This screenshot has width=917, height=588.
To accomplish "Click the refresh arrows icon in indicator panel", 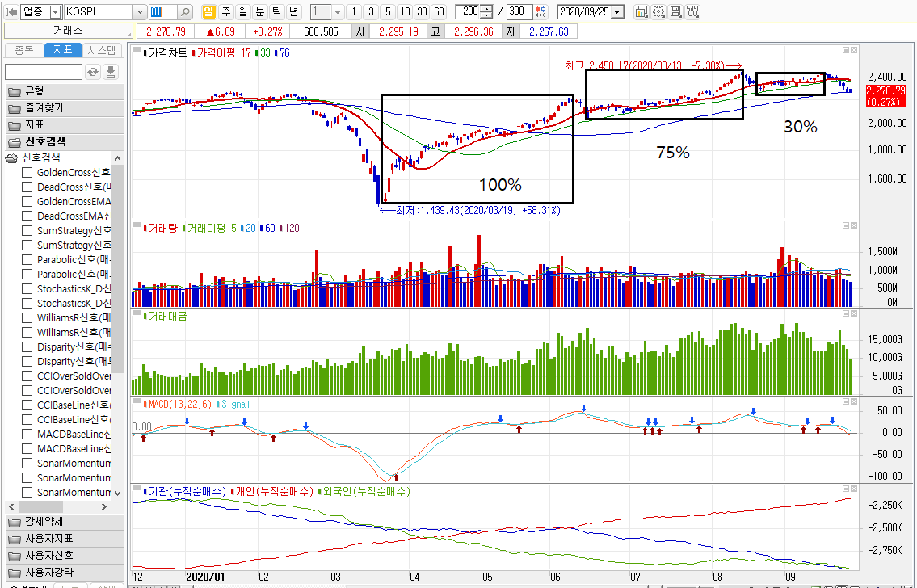I will [x=93, y=72].
